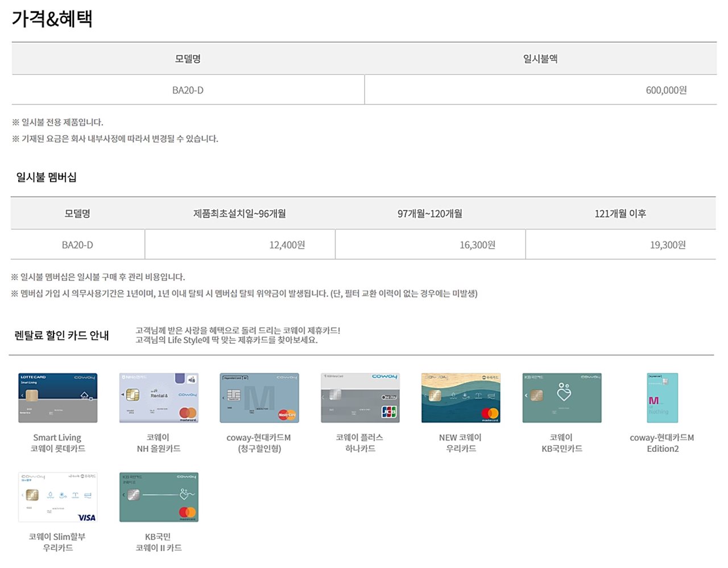
Task: Click the 'coway-현대카드M (청구할인형)' label
Action: click(259, 443)
